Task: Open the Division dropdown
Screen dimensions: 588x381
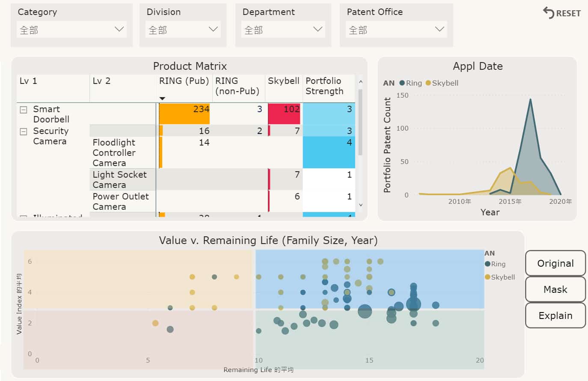Action: tap(183, 30)
